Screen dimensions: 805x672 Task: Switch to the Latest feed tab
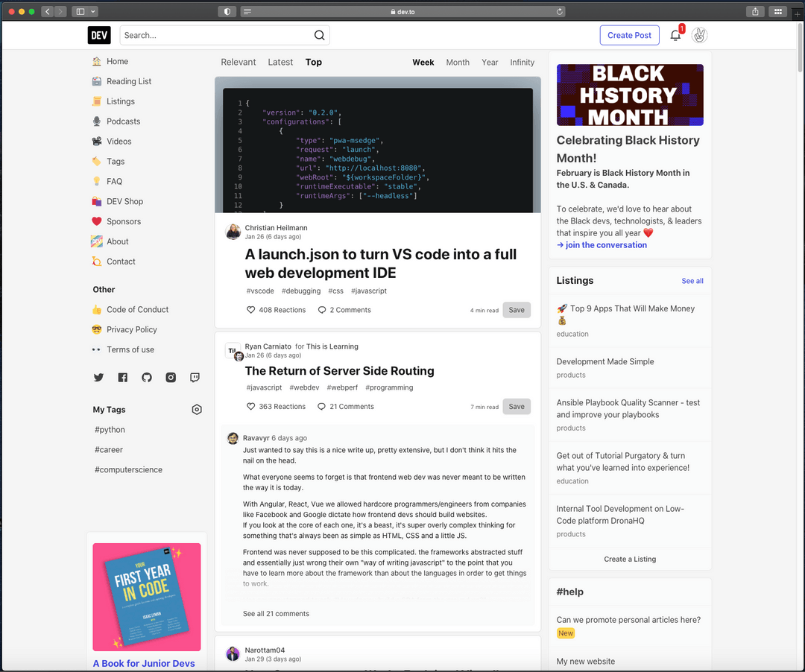(280, 62)
